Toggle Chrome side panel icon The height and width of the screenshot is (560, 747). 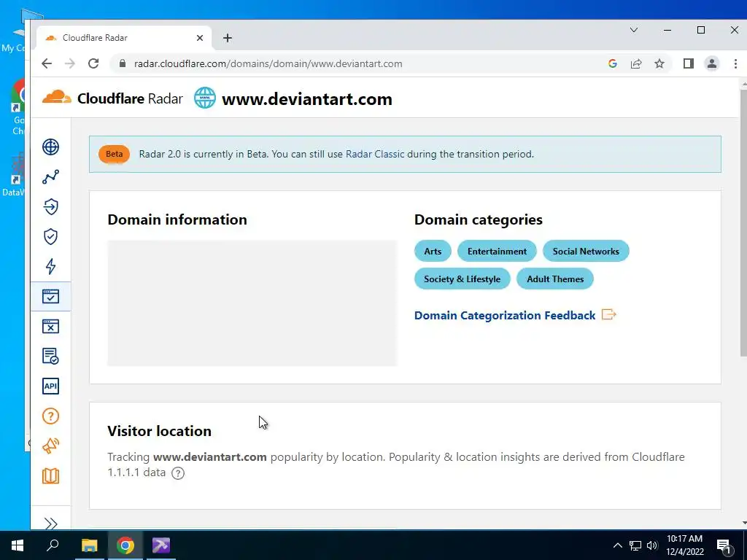pyautogui.click(x=689, y=64)
